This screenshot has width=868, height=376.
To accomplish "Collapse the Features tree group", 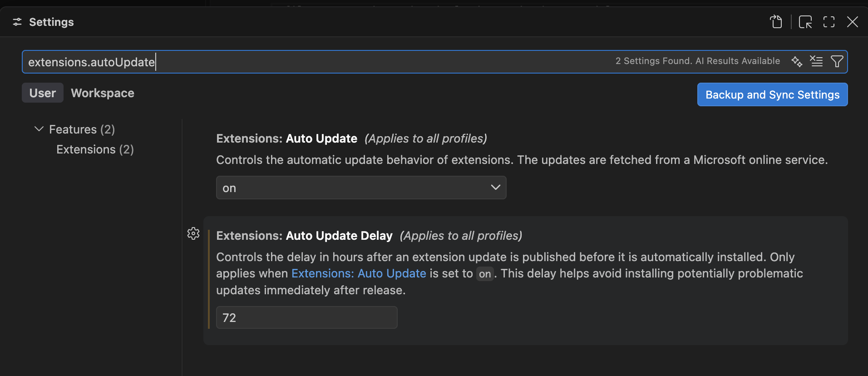I will 39,129.
